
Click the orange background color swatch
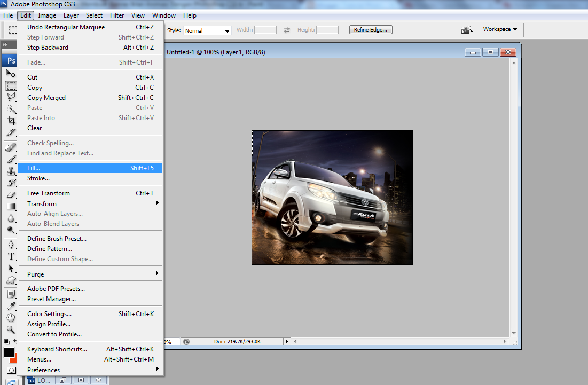13,359
